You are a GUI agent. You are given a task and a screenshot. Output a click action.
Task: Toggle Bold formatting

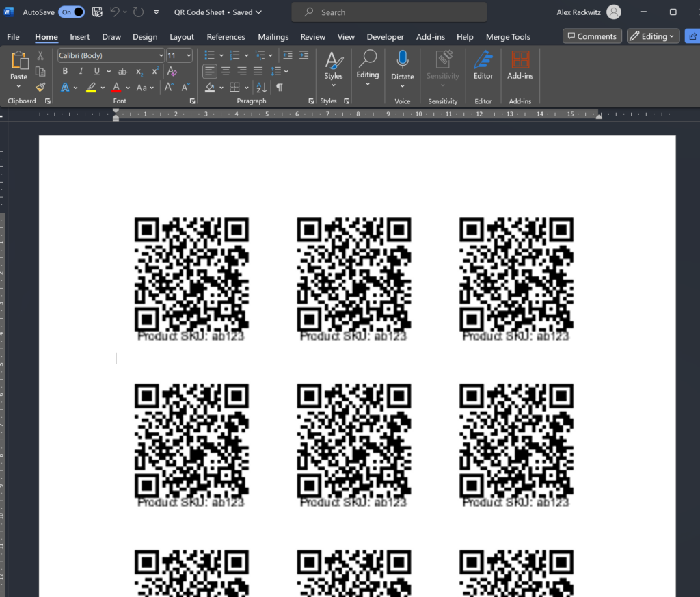[x=65, y=71]
